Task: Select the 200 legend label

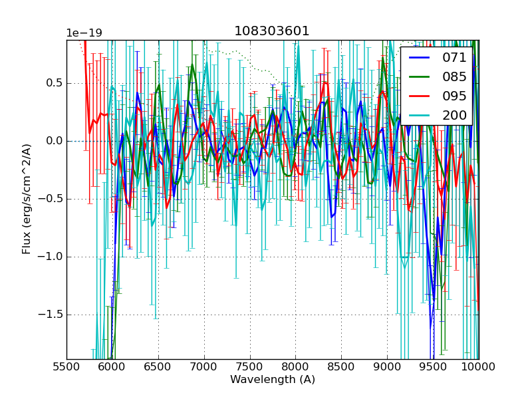Action: pyautogui.click(x=454, y=116)
